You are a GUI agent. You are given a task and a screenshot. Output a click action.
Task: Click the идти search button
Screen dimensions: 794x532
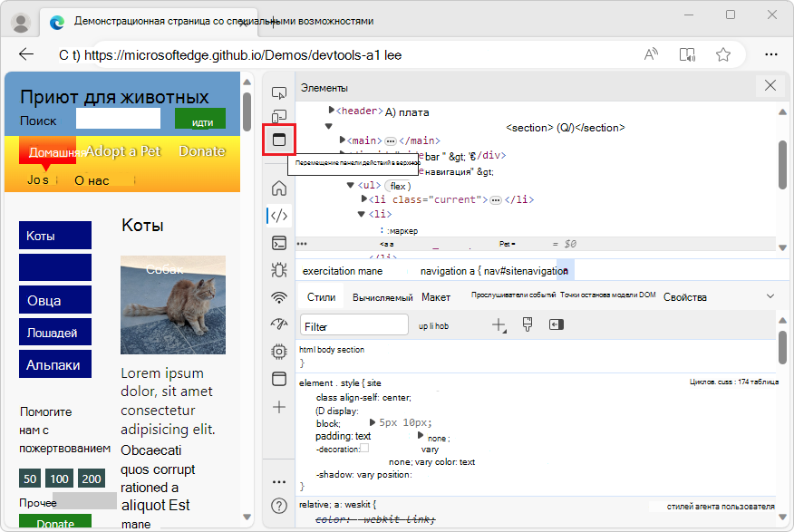pyautogui.click(x=200, y=119)
